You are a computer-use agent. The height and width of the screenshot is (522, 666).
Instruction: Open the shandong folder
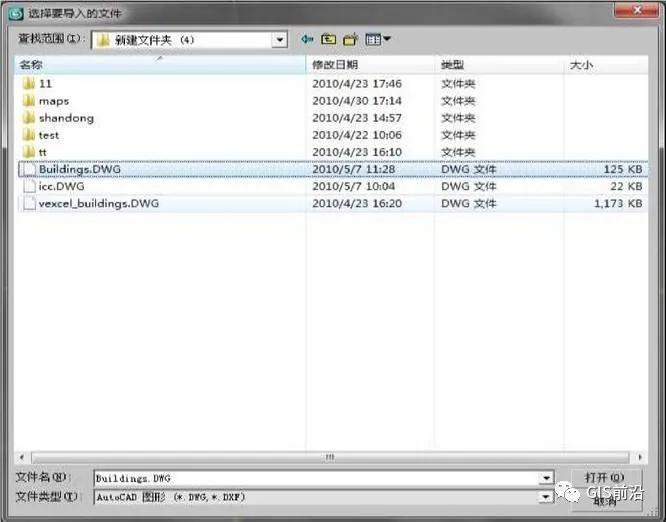click(66, 118)
